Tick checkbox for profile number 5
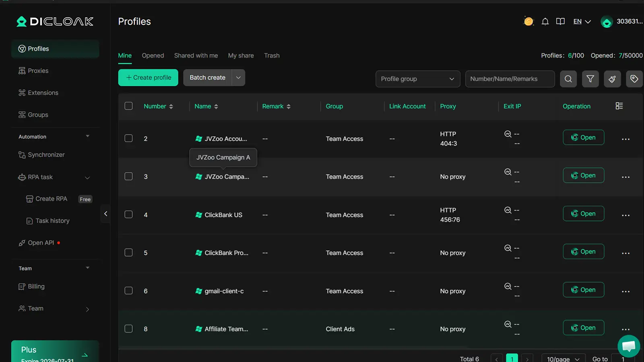This screenshot has height=362, width=644. tap(129, 252)
